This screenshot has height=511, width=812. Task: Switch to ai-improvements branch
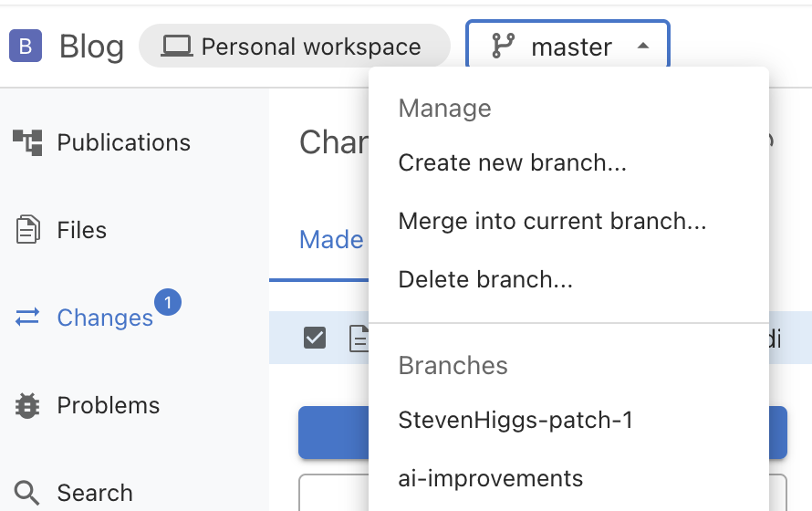click(491, 478)
